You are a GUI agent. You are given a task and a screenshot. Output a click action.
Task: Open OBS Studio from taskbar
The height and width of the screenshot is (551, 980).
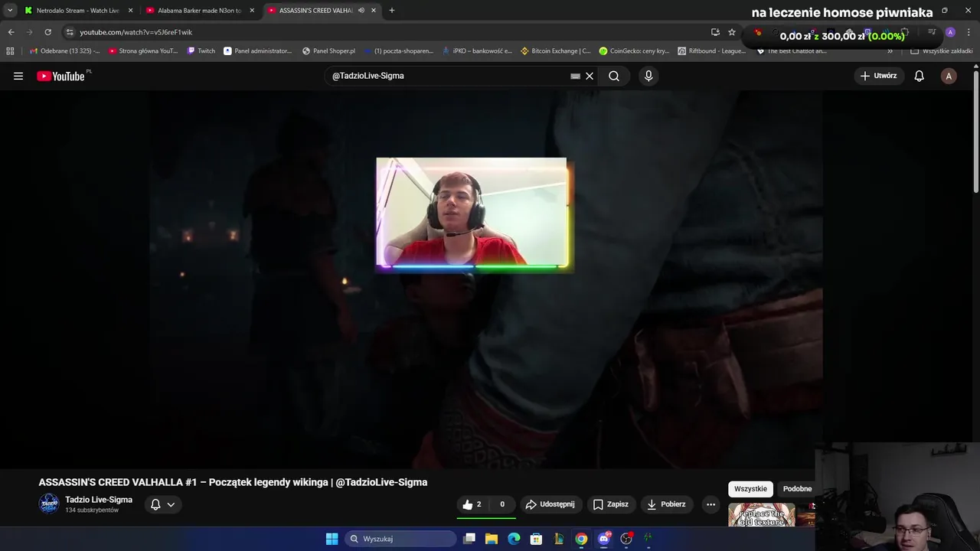tap(626, 539)
